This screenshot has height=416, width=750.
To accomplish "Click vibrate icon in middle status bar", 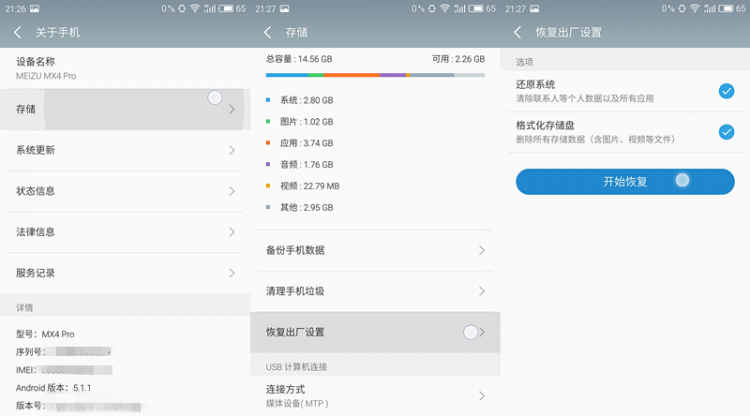I will pos(431,9).
